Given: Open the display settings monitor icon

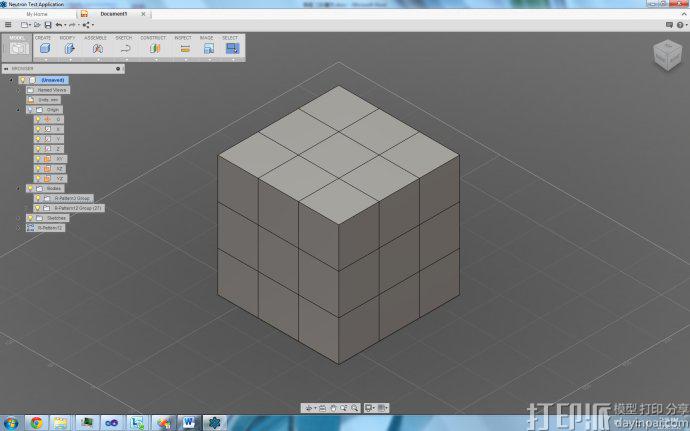Looking at the screenshot, I should pos(369,408).
